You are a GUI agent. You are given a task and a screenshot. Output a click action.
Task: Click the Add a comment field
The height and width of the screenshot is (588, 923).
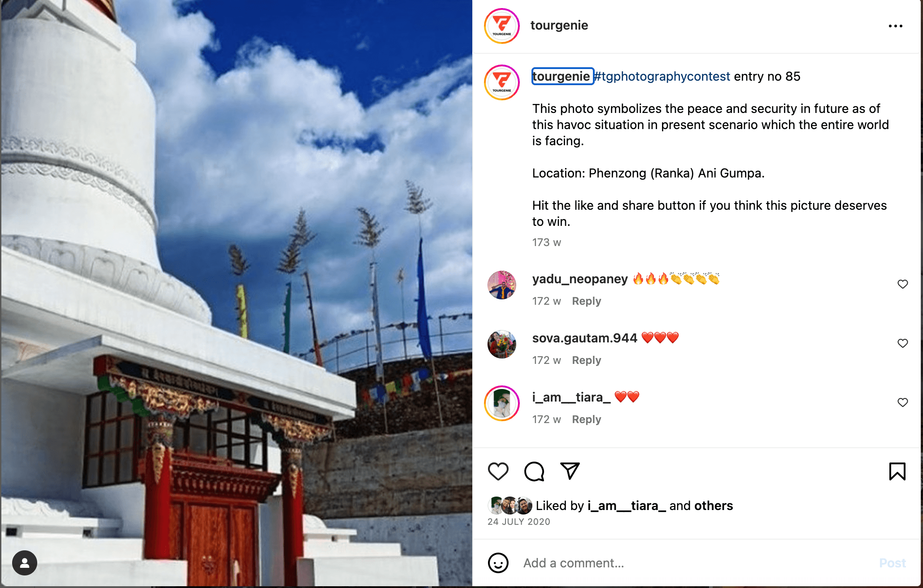[x=695, y=563]
